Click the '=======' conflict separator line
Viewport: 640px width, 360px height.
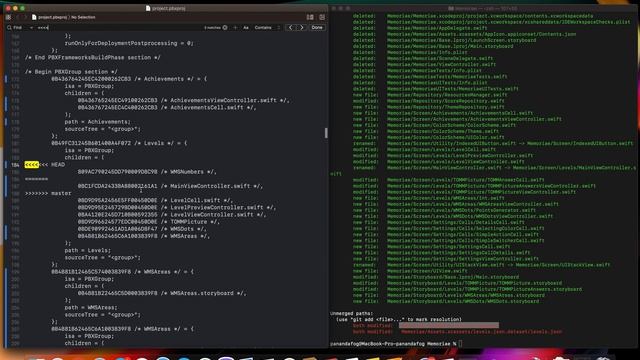pos(36,179)
